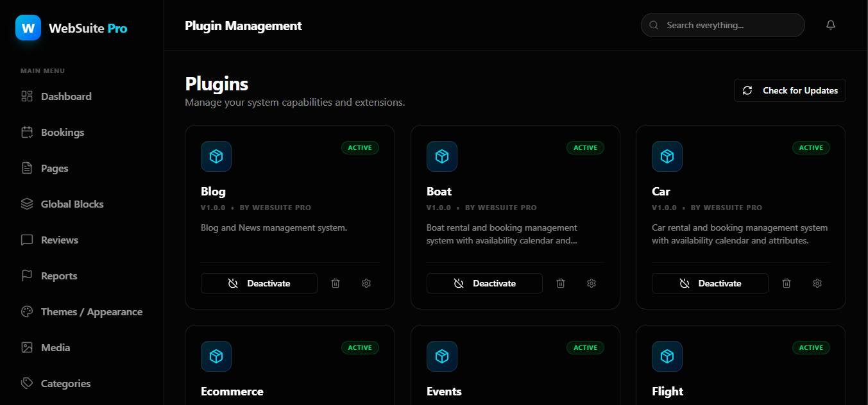Click the Ecommerce plugin cube icon
This screenshot has height=405, width=868.
coord(216,356)
